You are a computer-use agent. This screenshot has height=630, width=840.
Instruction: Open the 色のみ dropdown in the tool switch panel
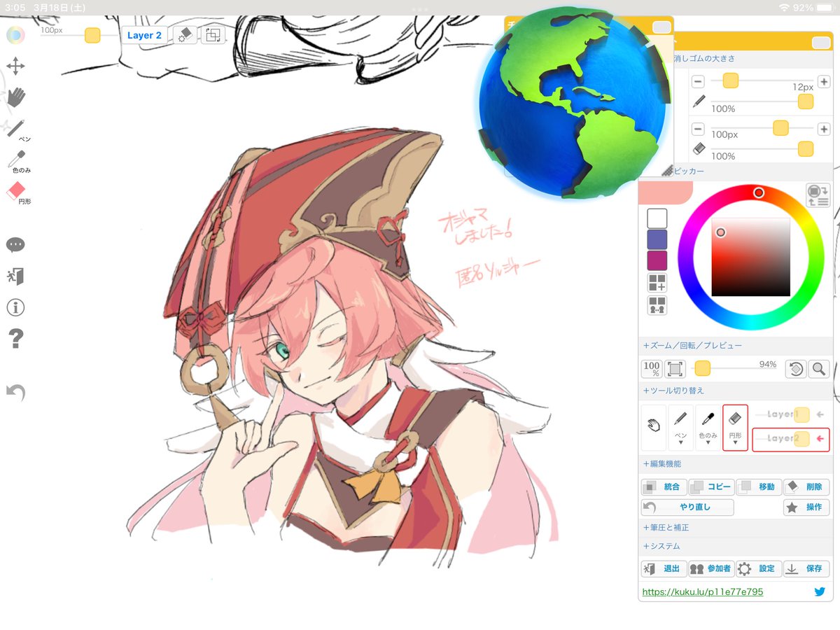pos(708,427)
